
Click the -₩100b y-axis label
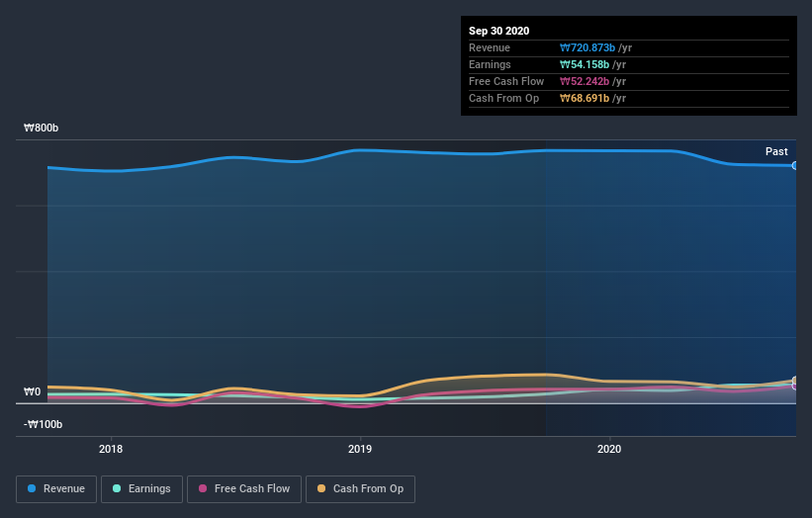point(43,424)
